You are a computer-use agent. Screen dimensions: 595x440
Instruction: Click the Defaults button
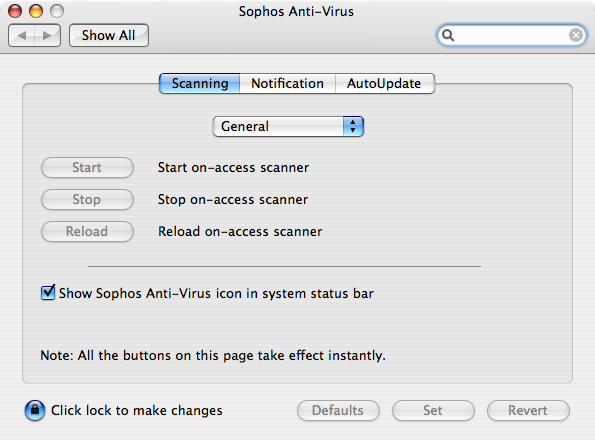click(x=338, y=410)
